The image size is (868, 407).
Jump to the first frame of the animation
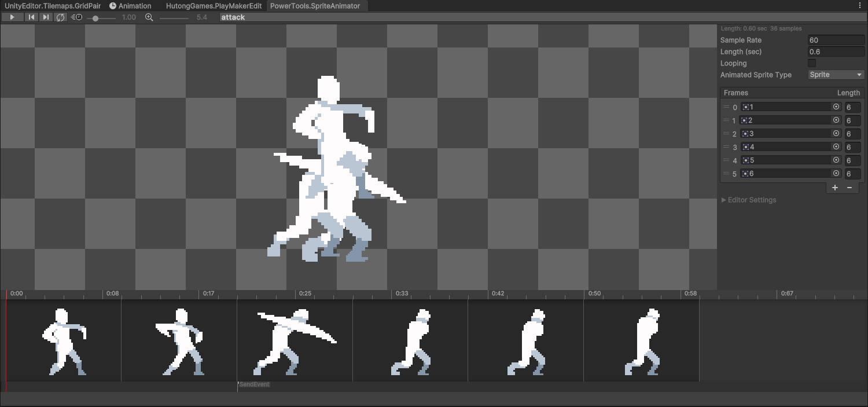[31, 17]
